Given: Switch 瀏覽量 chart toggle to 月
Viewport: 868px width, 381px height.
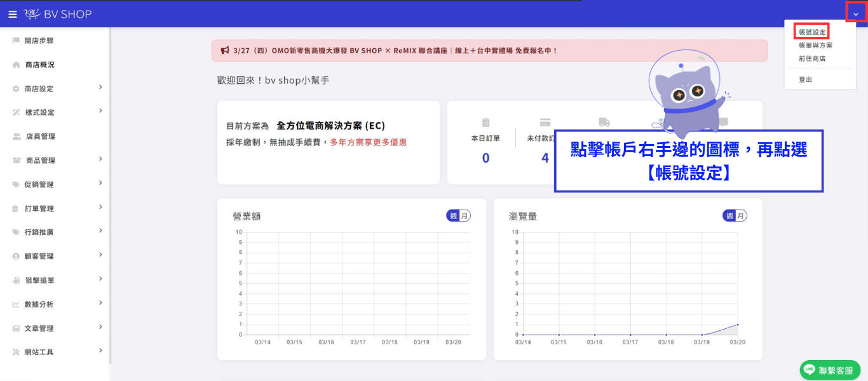Looking at the screenshot, I should coord(741,216).
